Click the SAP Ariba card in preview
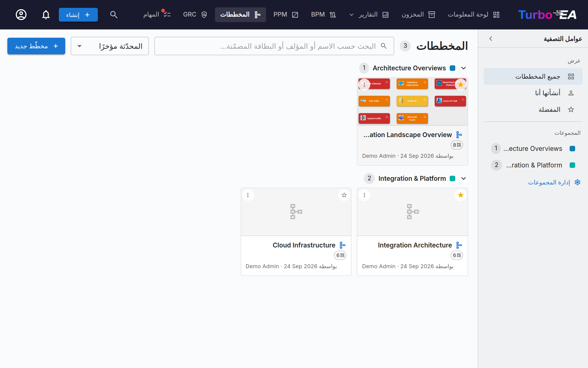Screen dimensions: 588x368 (374, 101)
